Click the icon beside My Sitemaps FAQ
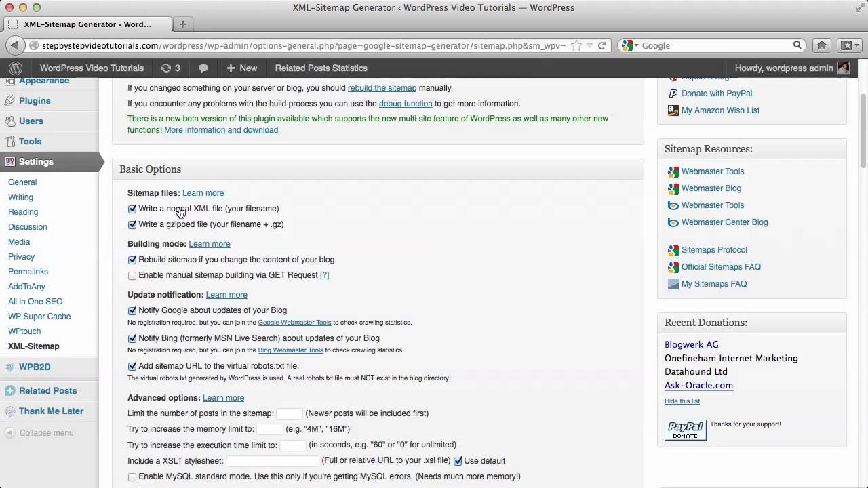This screenshot has height=488, width=868. (x=673, y=284)
